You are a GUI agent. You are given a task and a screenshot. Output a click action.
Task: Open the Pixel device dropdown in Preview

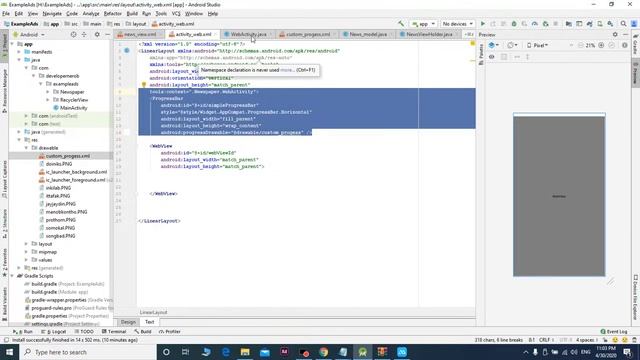(x=538, y=45)
